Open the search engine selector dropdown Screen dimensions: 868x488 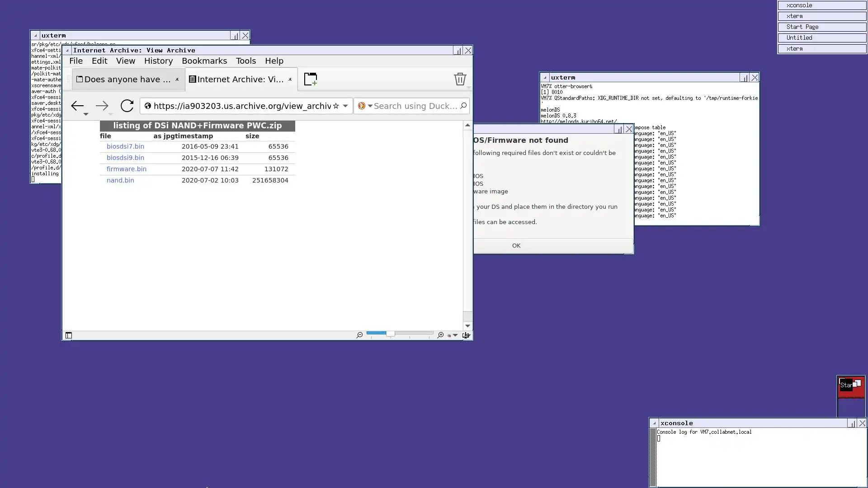[x=370, y=106]
